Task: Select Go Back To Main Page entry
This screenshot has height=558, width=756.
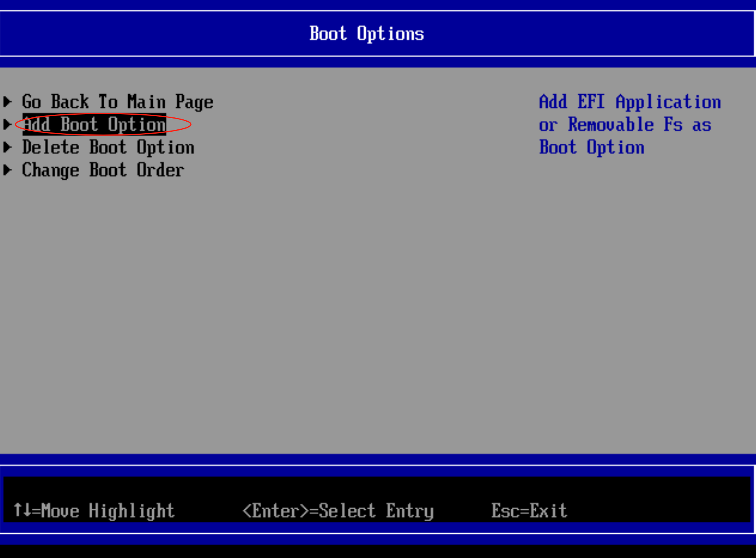Action: click(x=117, y=102)
